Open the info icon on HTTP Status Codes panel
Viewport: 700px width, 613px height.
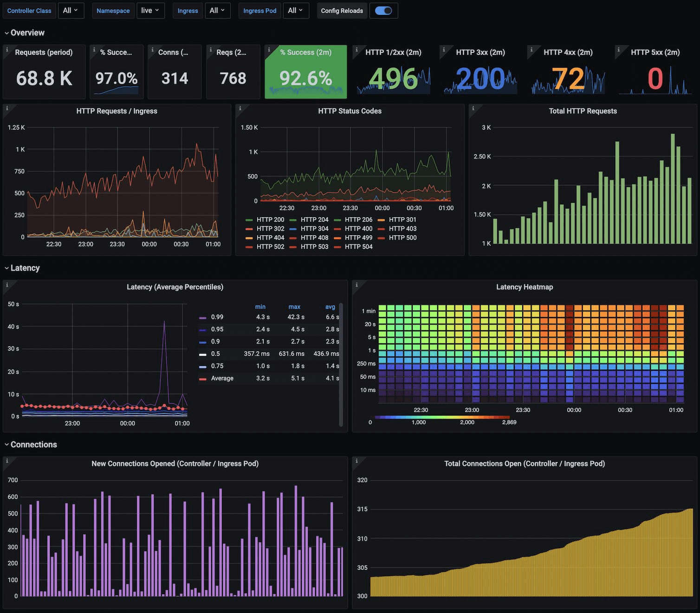coord(240,107)
